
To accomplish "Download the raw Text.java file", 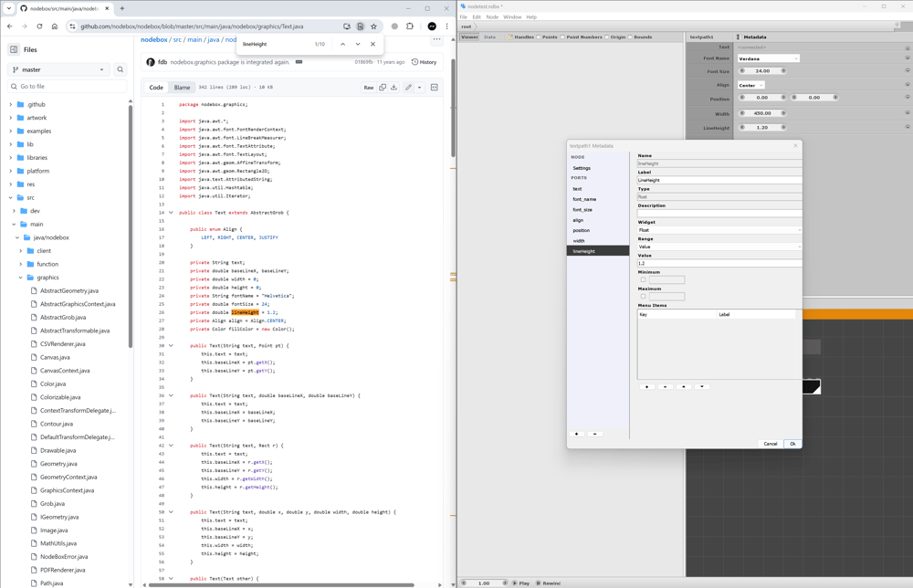I will [x=394, y=88].
